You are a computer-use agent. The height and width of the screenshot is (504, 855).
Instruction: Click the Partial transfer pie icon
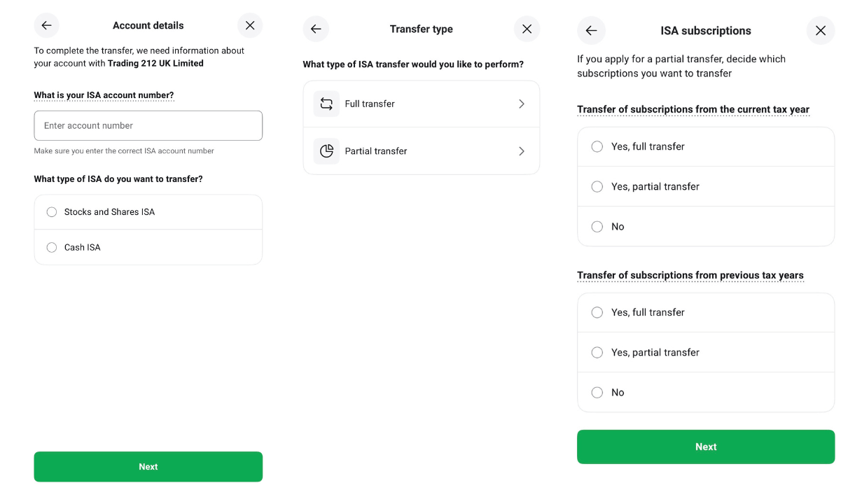pyautogui.click(x=326, y=151)
